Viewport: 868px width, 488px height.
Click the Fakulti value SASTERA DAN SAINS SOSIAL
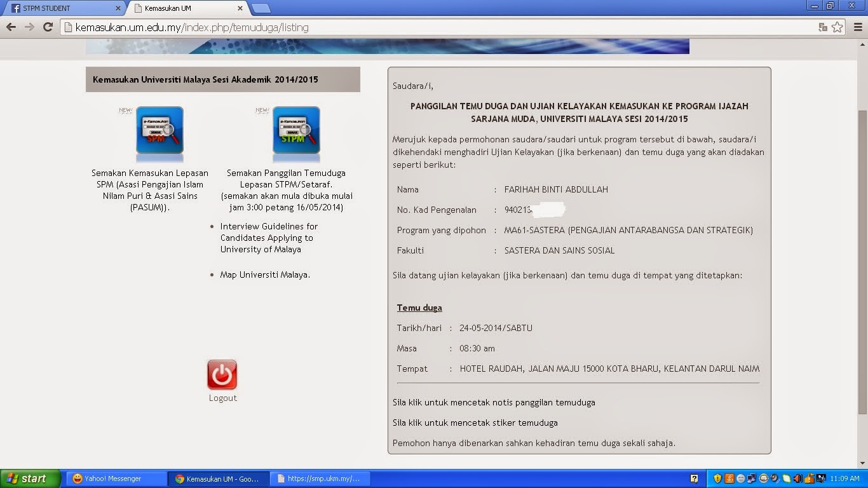pyautogui.click(x=559, y=250)
